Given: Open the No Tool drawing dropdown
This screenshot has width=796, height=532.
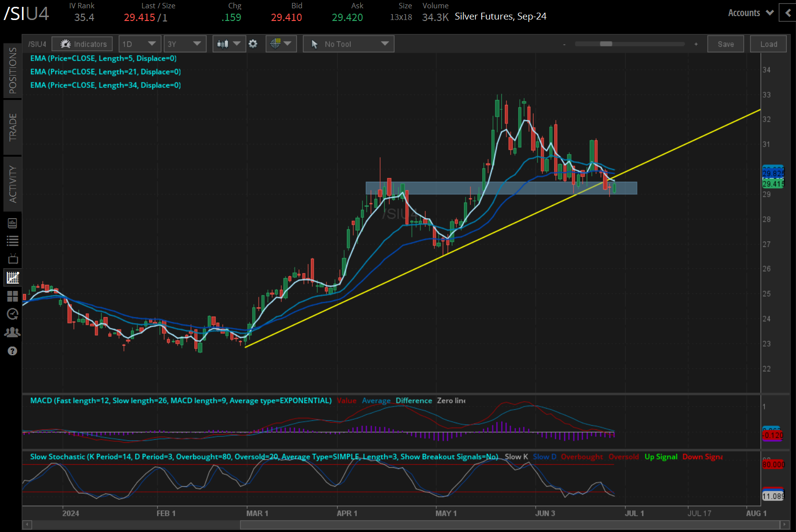Looking at the screenshot, I should click(x=348, y=44).
